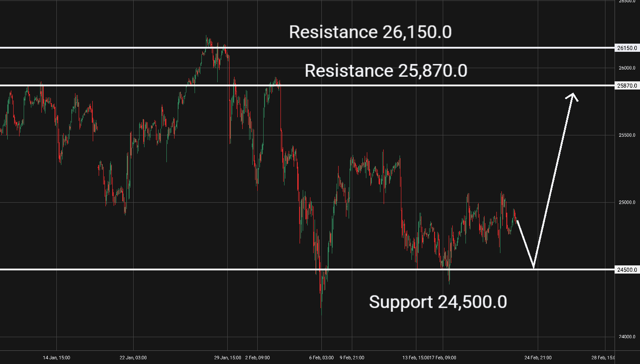Click the "22 Jan, 03:00" time label
This screenshot has width=640, height=364.
[133, 358]
